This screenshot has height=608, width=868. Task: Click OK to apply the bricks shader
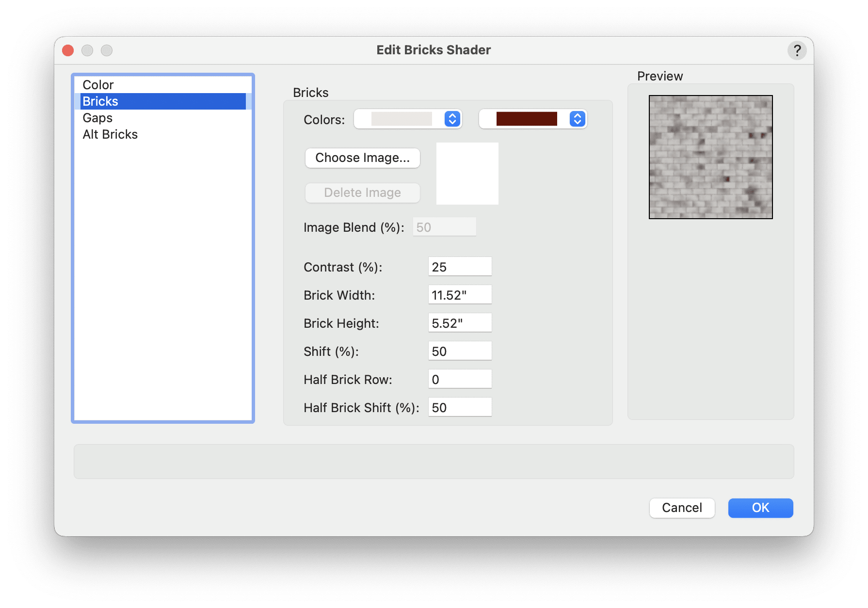click(x=760, y=508)
